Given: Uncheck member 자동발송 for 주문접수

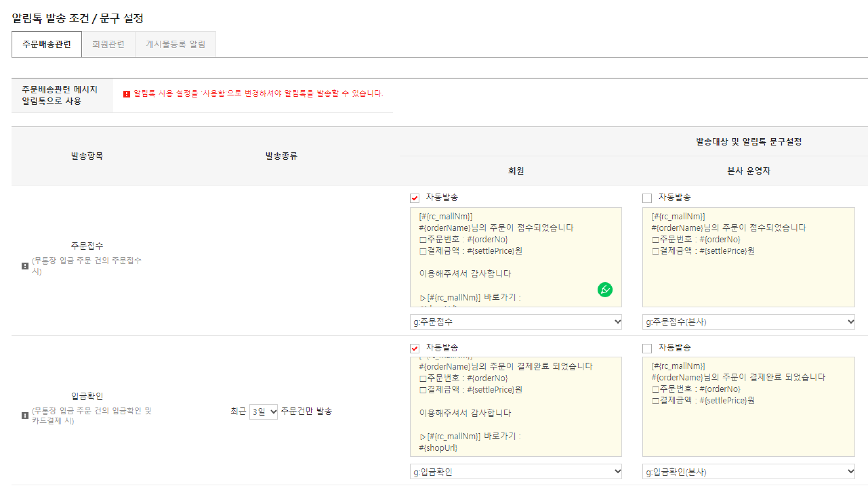Looking at the screenshot, I should pyautogui.click(x=415, y=198).
